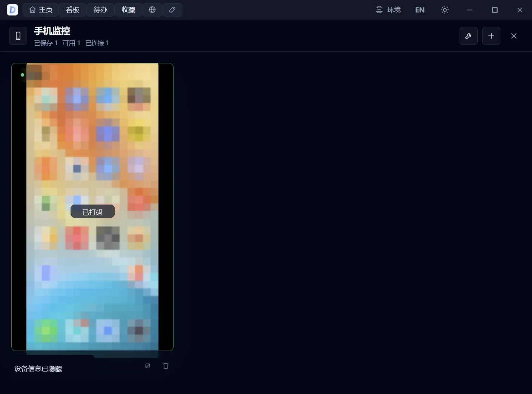Open settings via the wrench icon
The height and width of the screenshot is (394, 532).
point(469,36)
